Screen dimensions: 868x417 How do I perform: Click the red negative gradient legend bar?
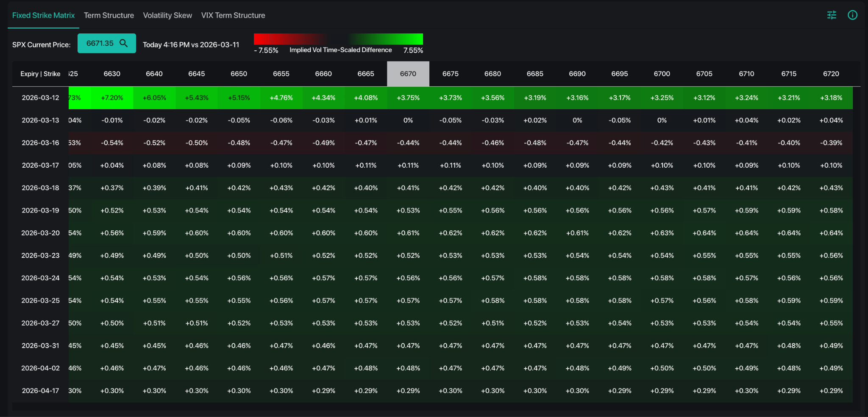290,39
